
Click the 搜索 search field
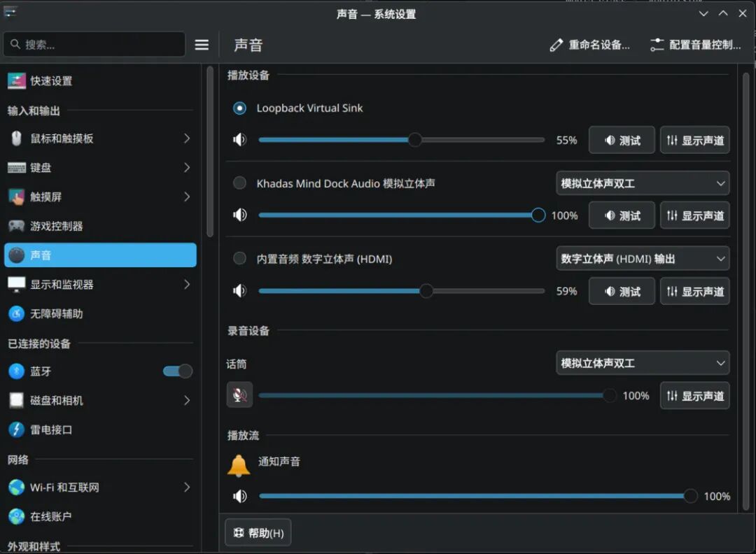coord(94,44)
